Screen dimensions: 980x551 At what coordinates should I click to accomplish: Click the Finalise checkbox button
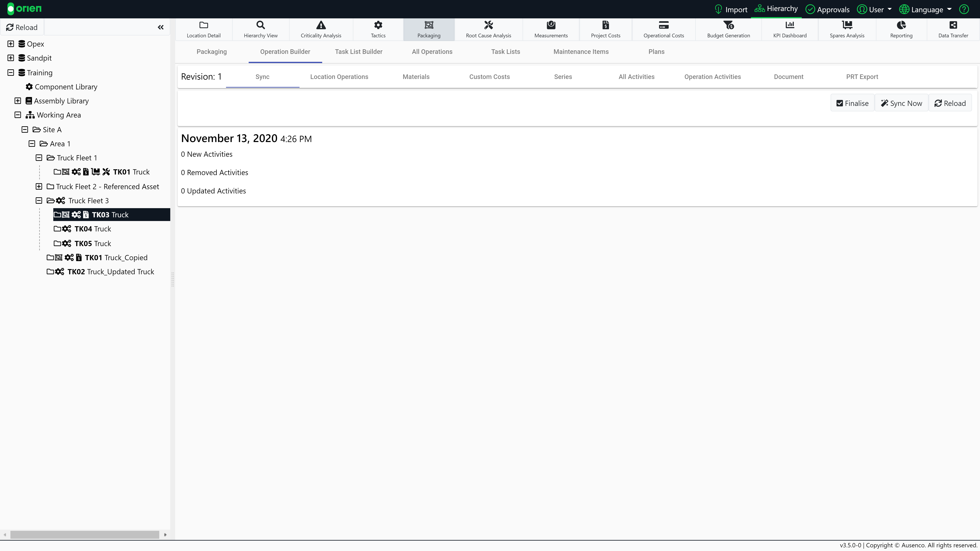click(852, 103)
